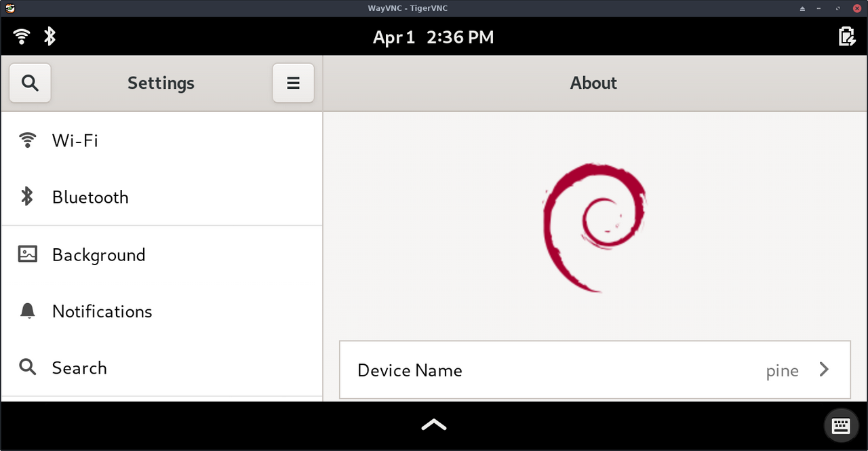The image size is (868, 451).
Task: Open the Bluetooth settings panel
Action: 161,197
